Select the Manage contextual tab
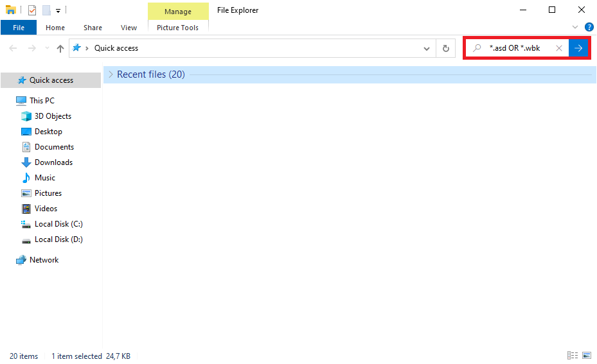597x364 pixels. [178, 12]
